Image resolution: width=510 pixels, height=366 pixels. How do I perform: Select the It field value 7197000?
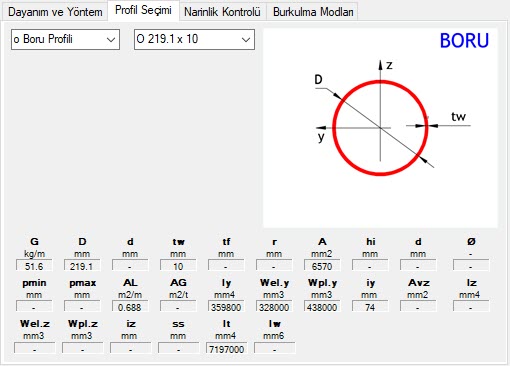pos(227,349)
